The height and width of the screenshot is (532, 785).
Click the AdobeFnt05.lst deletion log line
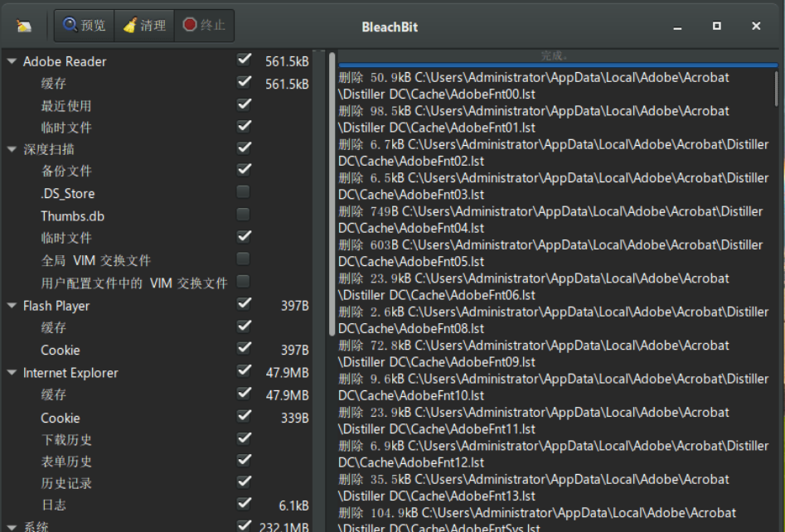pos(550,253)
